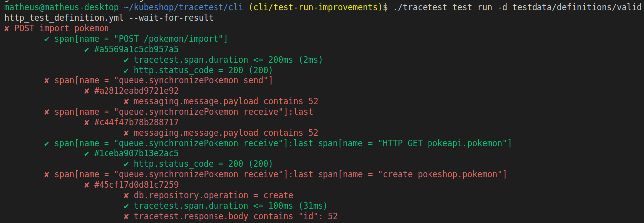The height and width of the screenshot is (223, 644).
Task: Click tracetest.span.duration <= 100ms (31ms) assertion
Action: coord(231,206)
